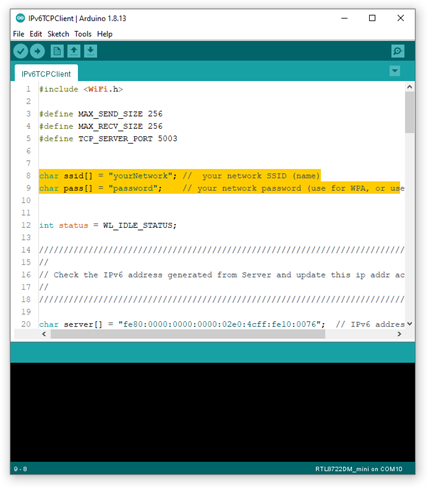Open the Help menu
This screenshot has width=431, height=494.
[105, 34]
